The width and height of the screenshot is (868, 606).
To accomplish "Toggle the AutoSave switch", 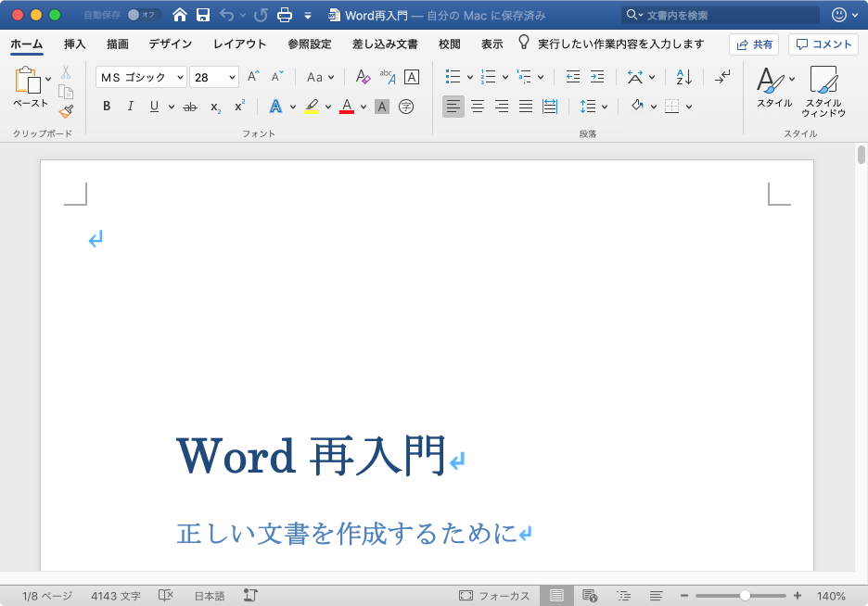I will pos(144,15).
